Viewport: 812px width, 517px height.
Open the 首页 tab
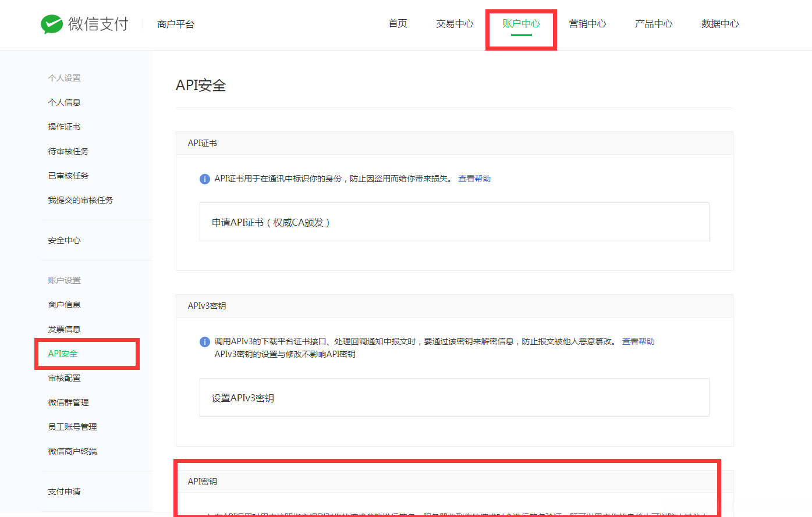point(398,24)
